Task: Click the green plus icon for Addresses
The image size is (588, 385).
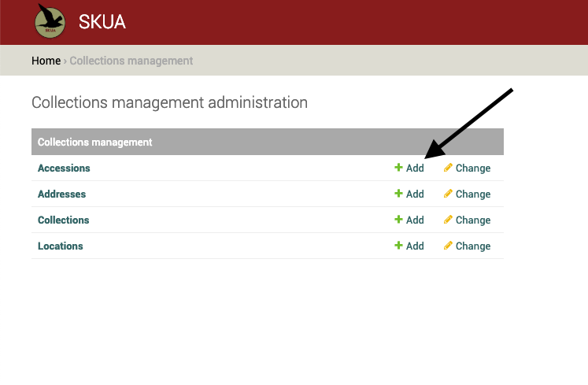Action: click(398, 194)
